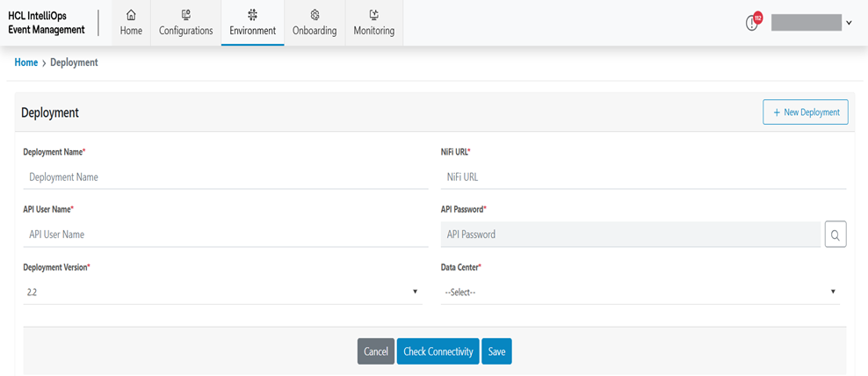Click the Home house icon
Screen dimensions: 868x376
(x=131, y=15)
